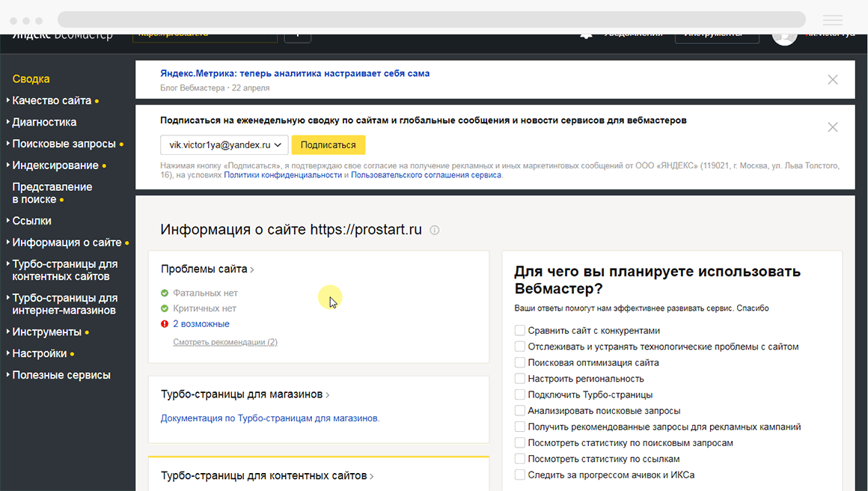
Task: Click the notification bell icon
Action: coord(586,36)
